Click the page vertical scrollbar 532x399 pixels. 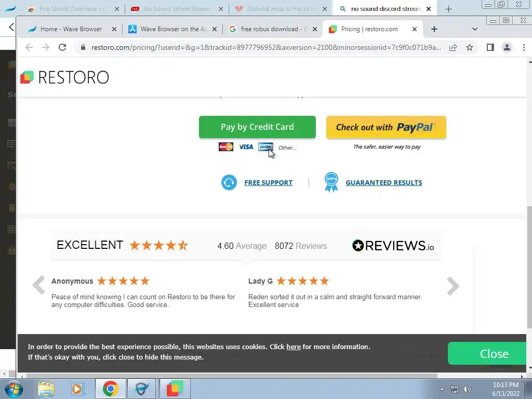click(x=529, y=267)
